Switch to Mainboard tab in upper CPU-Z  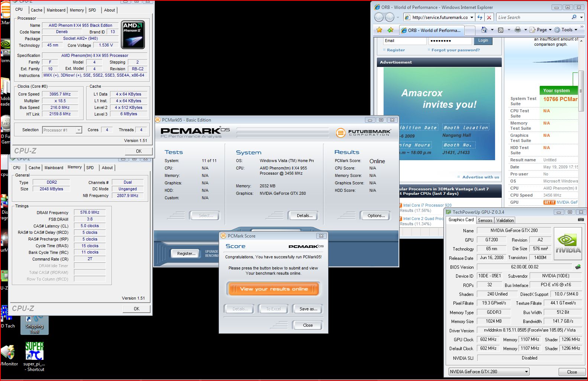[x=56, y=10]
